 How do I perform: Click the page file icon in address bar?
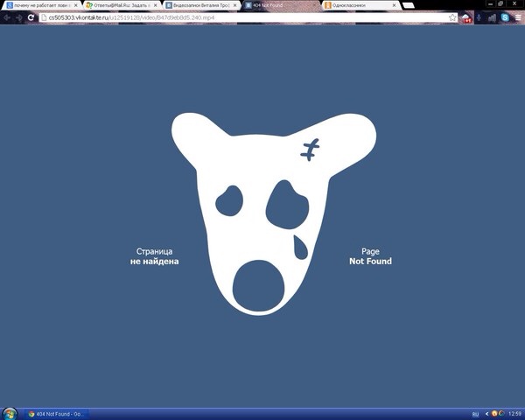tap(44, 17)
